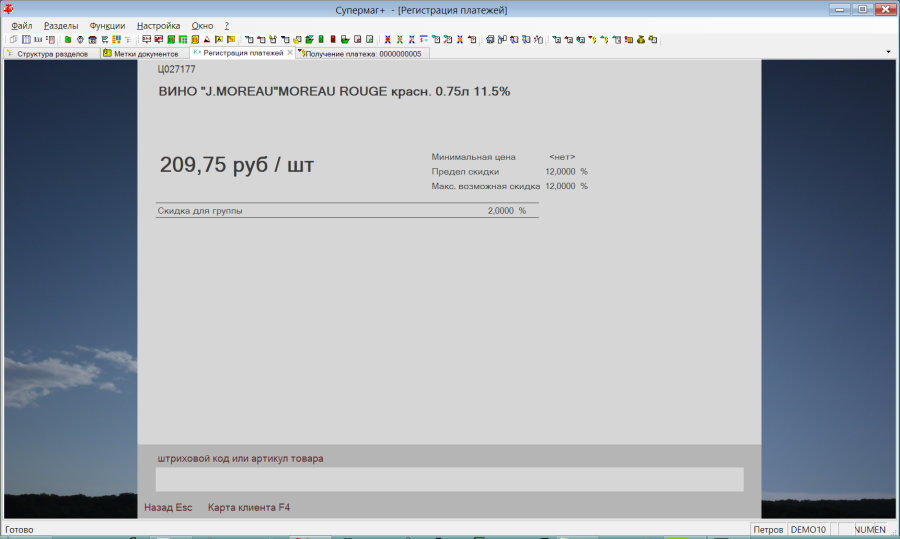Switch to Получение платежа: 0000000005 tab
This screenshot has height=539, width=900.
pos(363,53)
